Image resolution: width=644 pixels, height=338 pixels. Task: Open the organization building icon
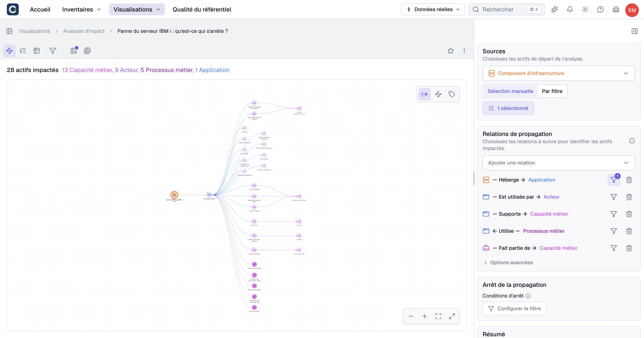coord(616,9)
